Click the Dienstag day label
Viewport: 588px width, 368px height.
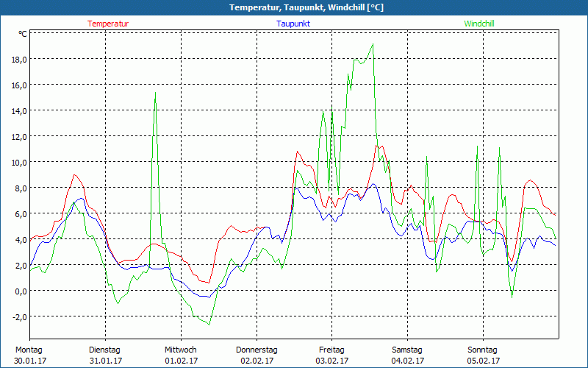pos(104,350)
